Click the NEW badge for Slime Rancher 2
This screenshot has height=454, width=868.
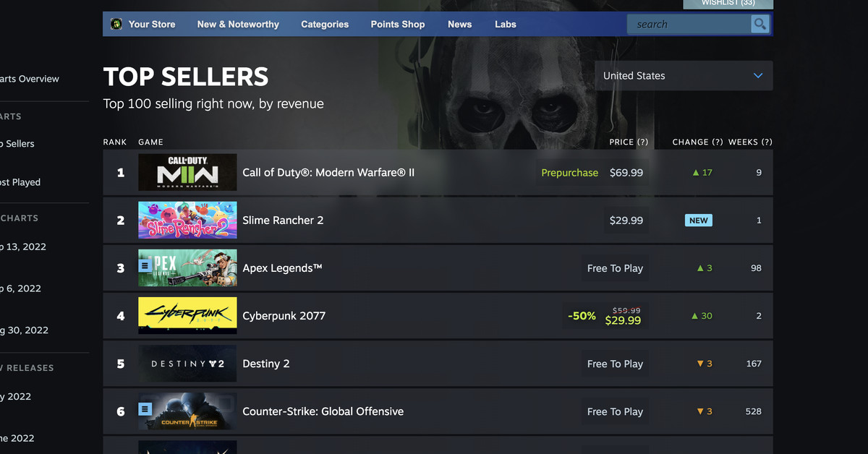pos(698,220)
